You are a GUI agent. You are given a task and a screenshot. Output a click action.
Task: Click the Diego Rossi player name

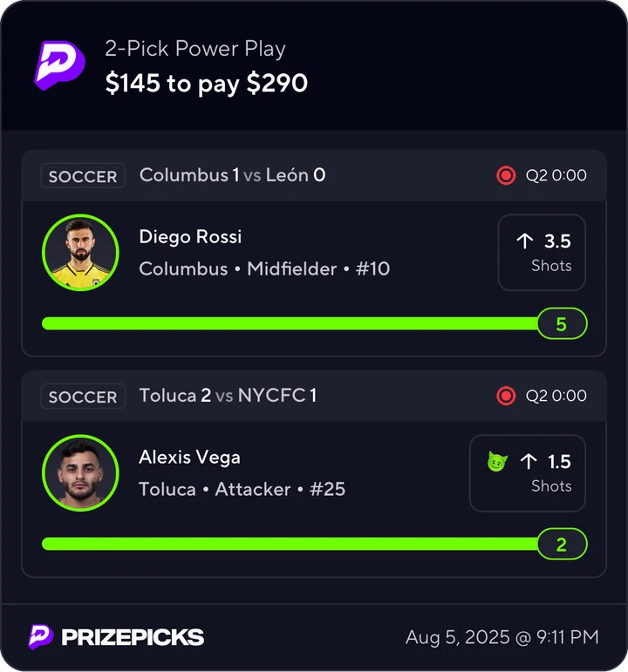[190, 236]
